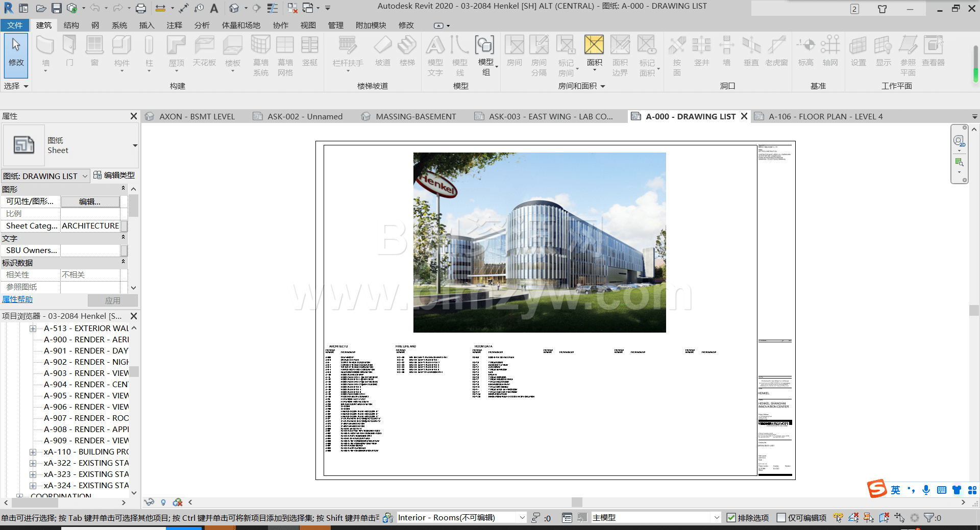Select the 幕墙网格 Curtain Grid tool
Image resolution: width=980 pixels, height=530 pixels.
coord(285,56)
